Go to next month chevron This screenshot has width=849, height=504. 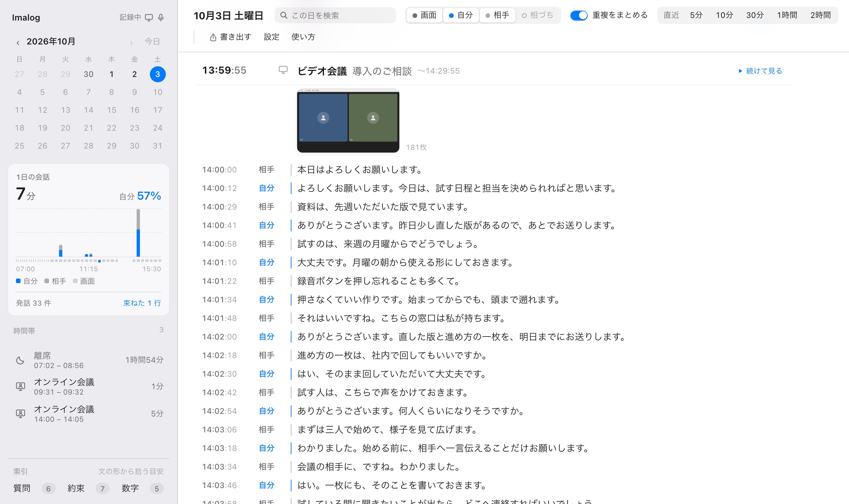[x=131, y=42]
